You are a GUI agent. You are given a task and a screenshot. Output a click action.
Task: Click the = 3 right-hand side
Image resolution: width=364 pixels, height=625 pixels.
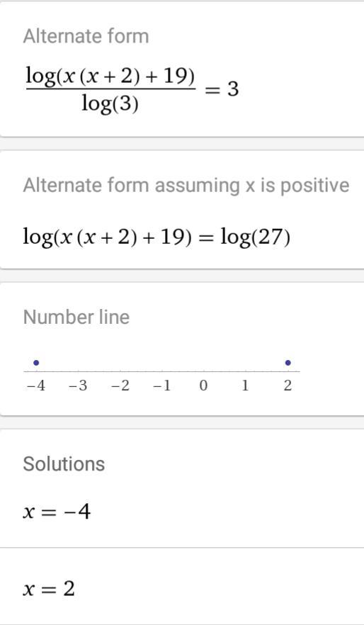coord(222,89)
